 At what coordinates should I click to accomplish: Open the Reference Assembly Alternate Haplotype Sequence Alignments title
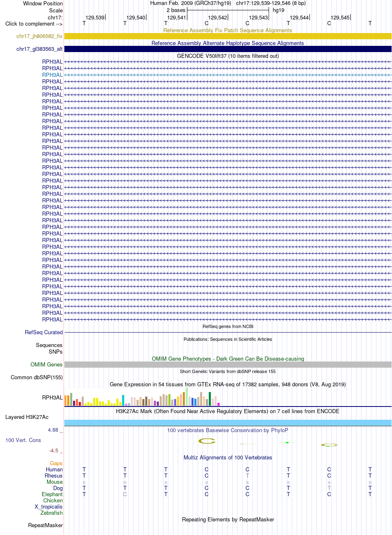228,43
